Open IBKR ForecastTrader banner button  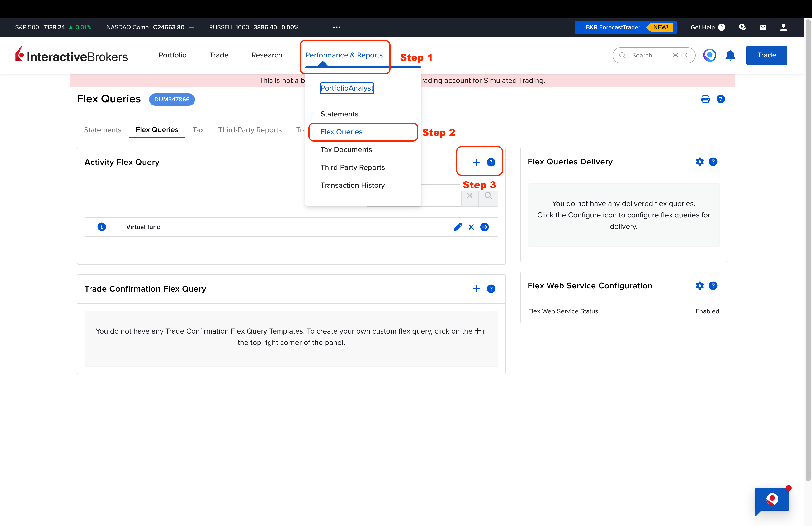click(625, 27)
